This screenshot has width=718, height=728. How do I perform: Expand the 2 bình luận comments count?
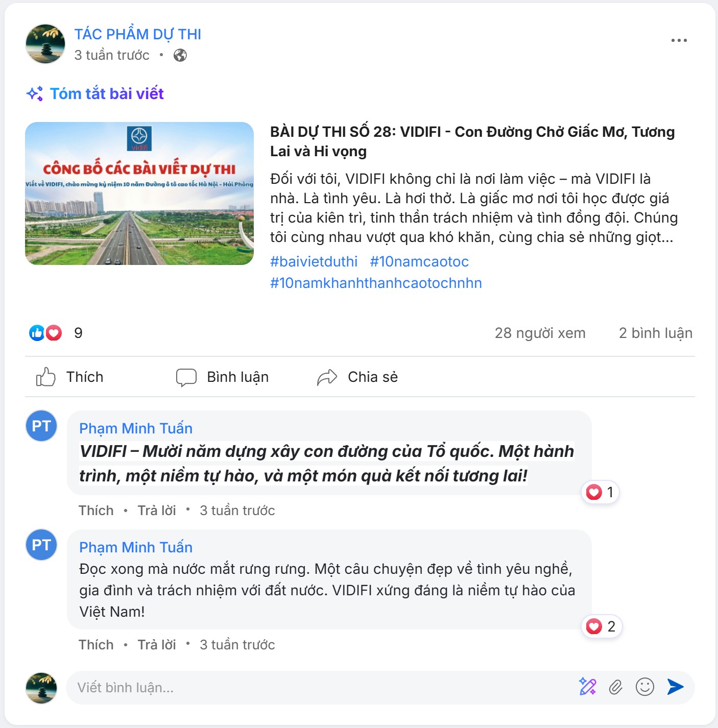(656, 333)
